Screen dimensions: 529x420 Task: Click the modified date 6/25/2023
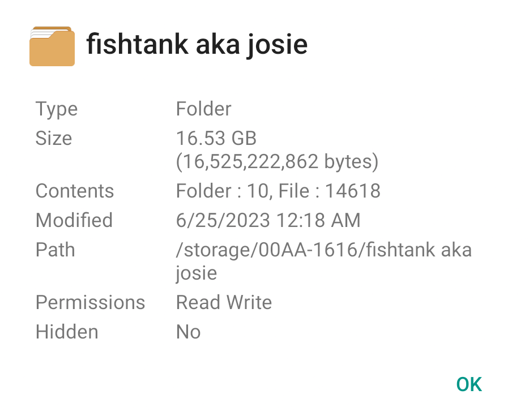pos(223,220)
